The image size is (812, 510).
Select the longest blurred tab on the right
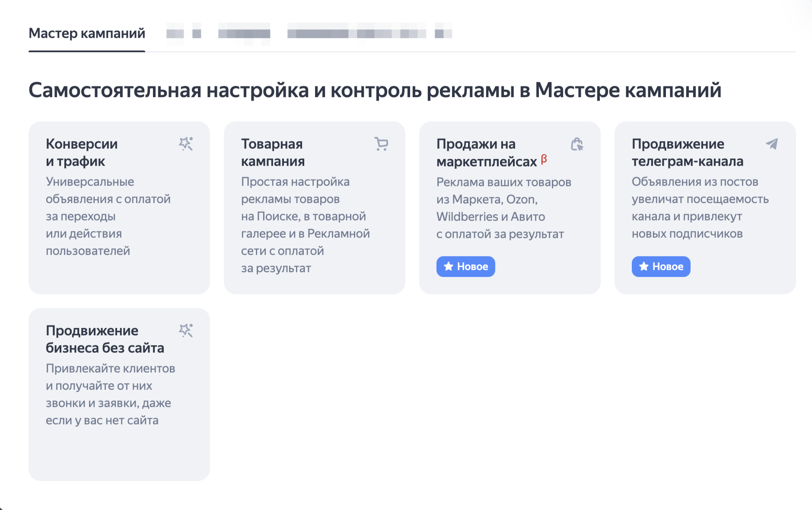(x=369, y=33)
